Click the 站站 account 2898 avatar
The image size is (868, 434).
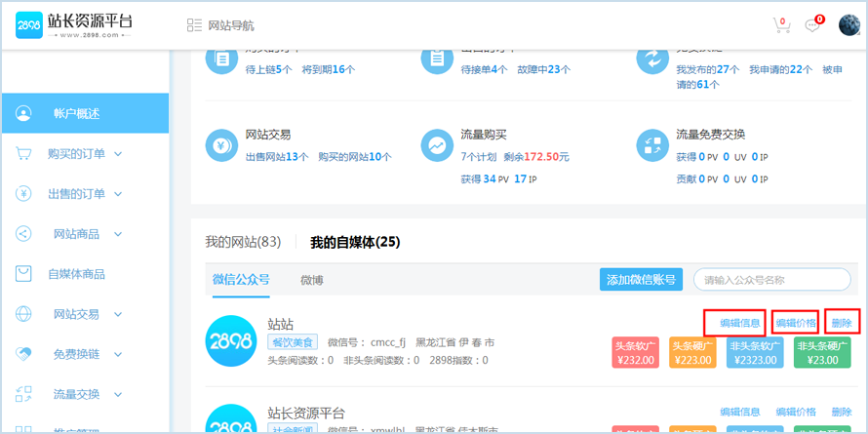(231, 341)
